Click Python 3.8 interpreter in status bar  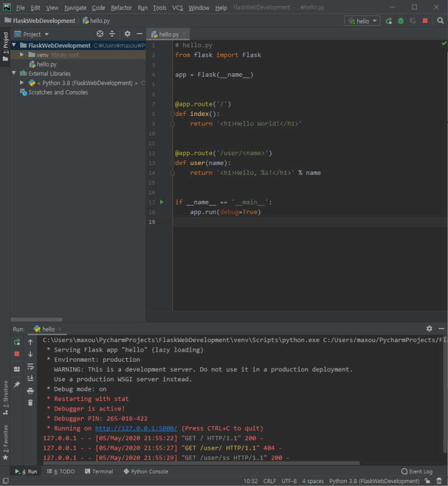(x=374, y=481)
